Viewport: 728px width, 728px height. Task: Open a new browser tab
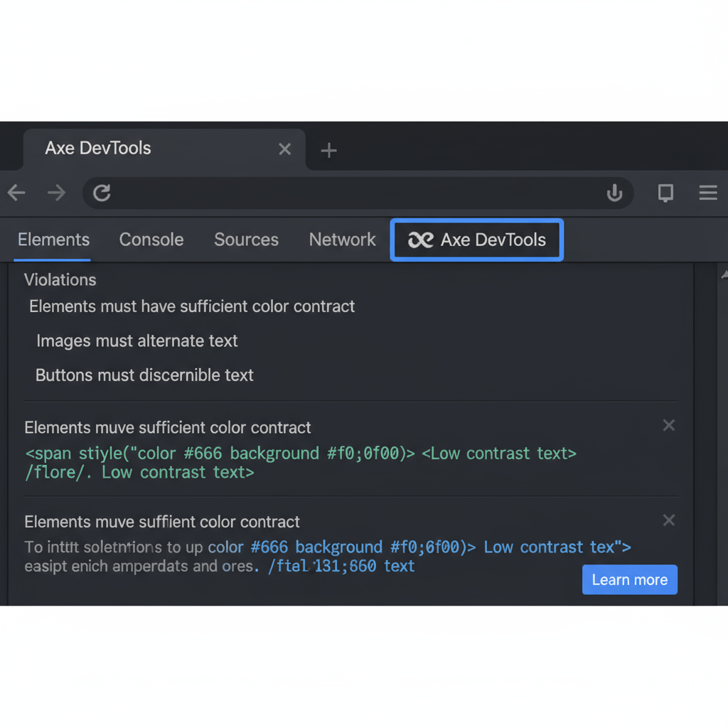[x=328, y=151]
